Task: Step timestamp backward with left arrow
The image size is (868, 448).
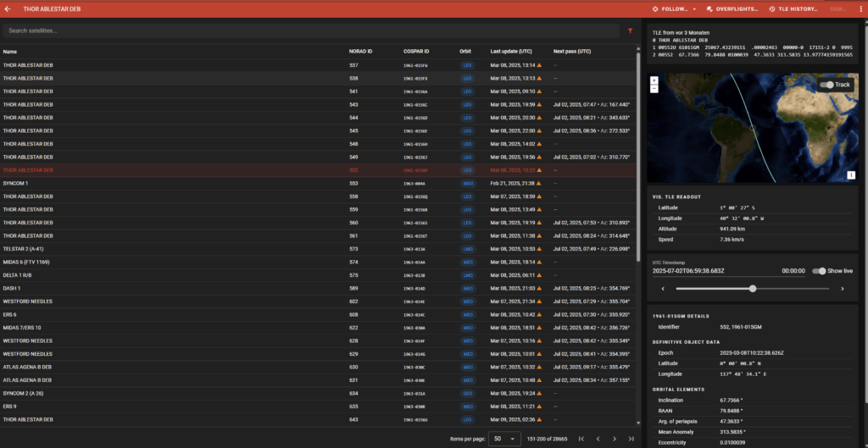Action: click(x=663, y=289)
